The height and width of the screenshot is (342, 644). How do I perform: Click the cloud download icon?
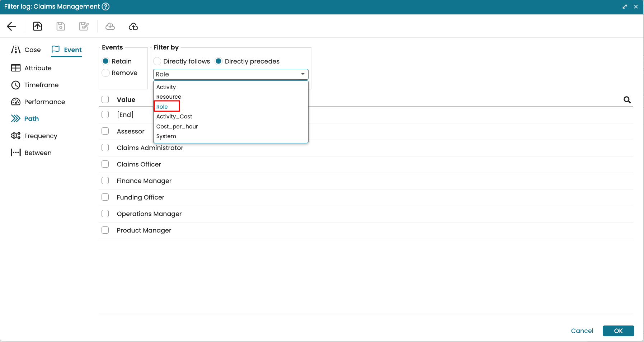110,26
